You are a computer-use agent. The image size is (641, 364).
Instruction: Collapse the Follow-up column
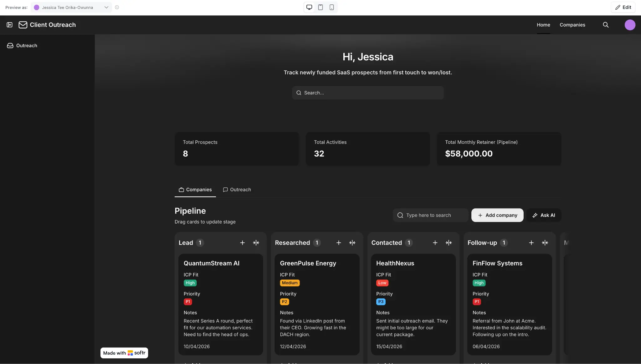coord(545,243)
